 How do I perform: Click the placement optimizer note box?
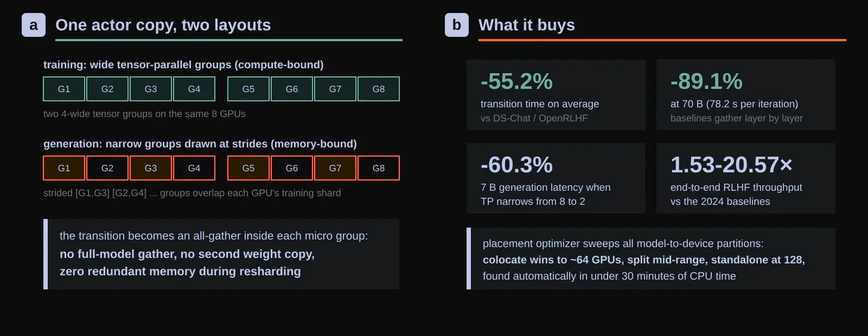pyautogui.click(x=651, y=259)
